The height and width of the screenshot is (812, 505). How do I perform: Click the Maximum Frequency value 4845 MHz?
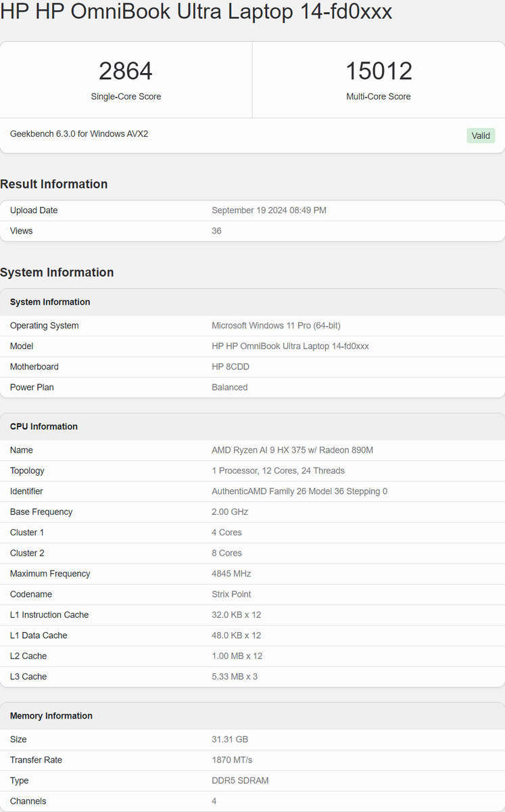[231, 574]
